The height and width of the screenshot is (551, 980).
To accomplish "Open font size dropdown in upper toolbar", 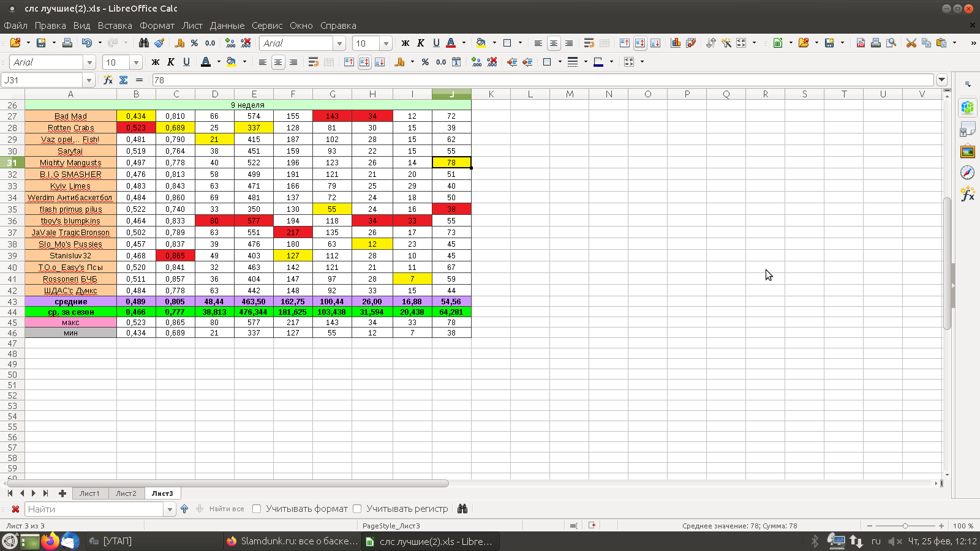I will 386,43.
